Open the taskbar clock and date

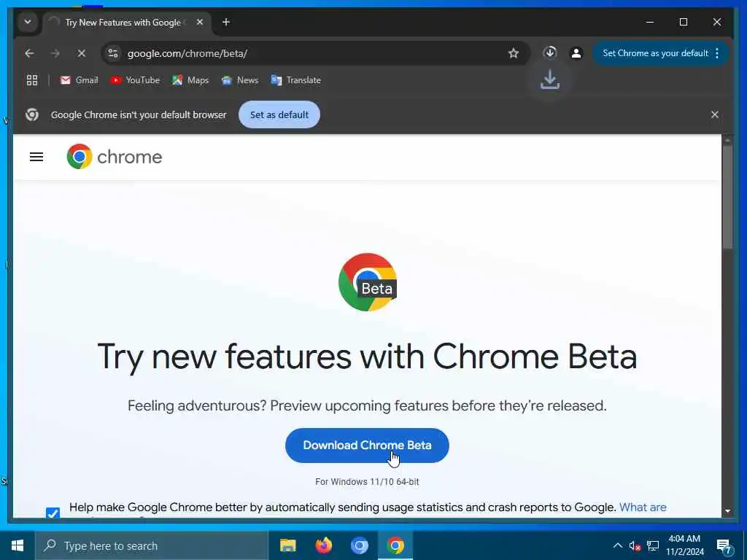coord(684,545)
